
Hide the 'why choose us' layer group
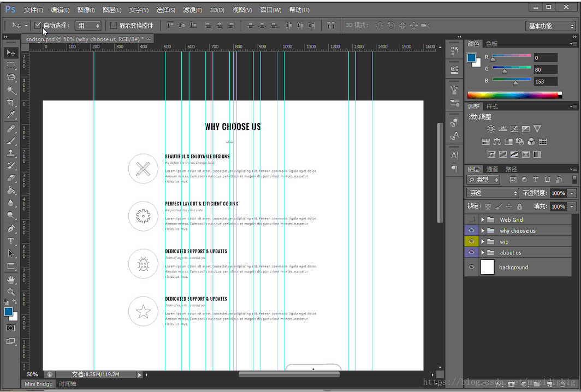click(471, 230)
